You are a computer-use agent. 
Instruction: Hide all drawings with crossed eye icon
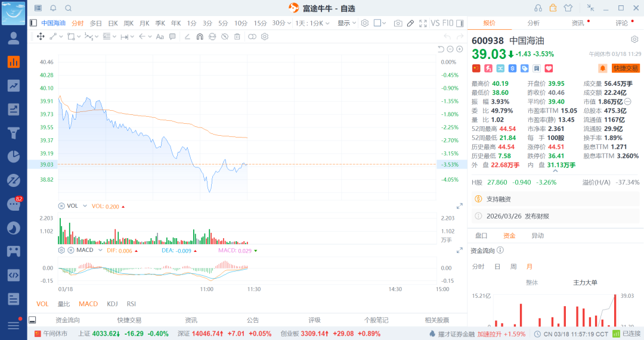(x=225, y=36)
